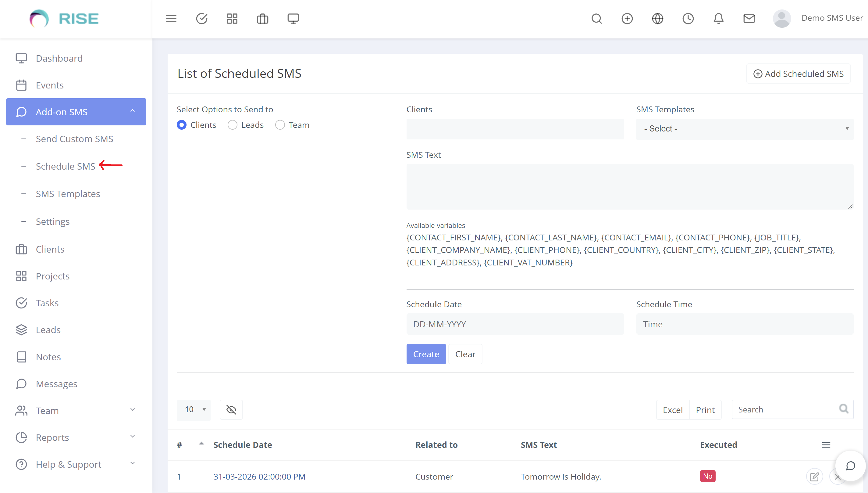Click the Schedule Date input field

[515, 324]
